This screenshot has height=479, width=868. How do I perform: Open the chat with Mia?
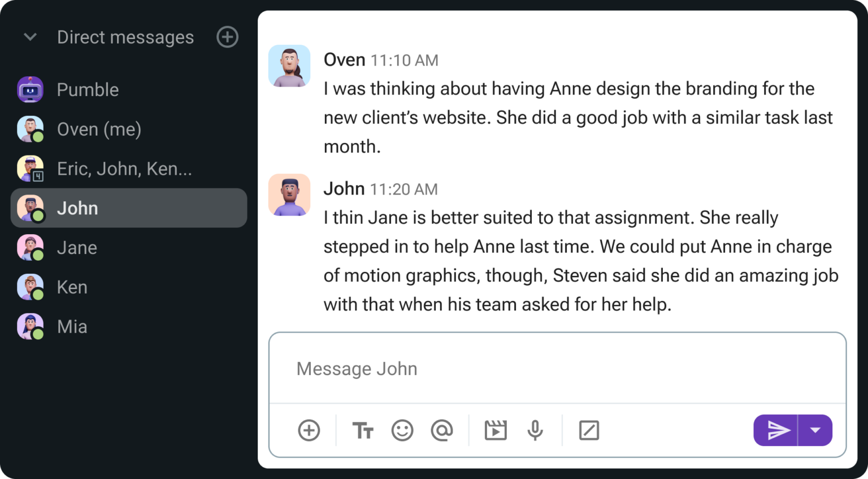[72, 326]
